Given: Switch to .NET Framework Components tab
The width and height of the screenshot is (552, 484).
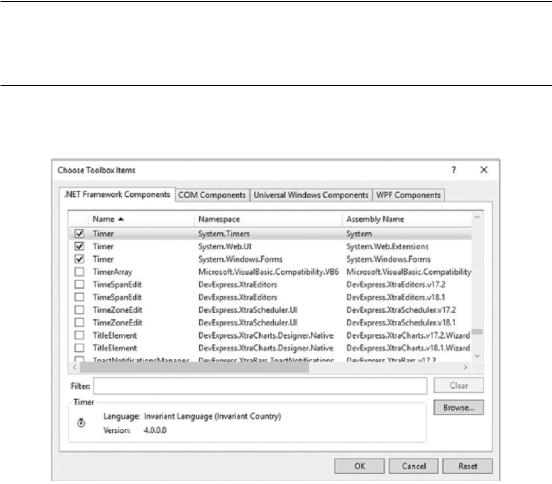Looking at the screenshot, I should click(117, 194).
